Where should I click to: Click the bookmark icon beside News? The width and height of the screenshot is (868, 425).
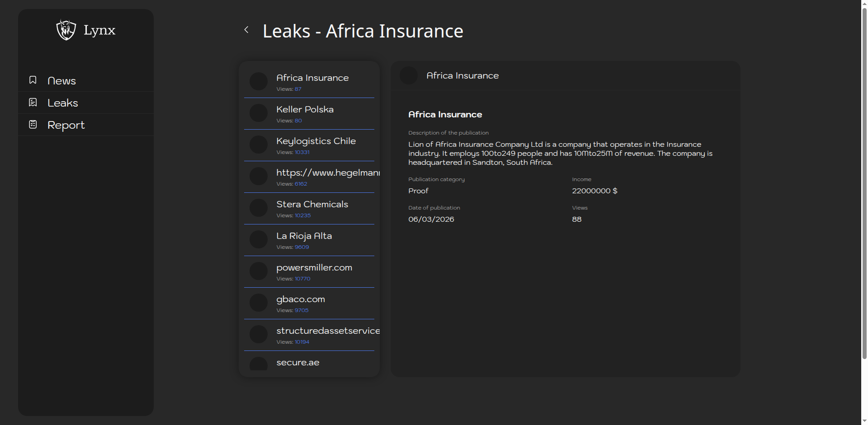click(33, 80)
